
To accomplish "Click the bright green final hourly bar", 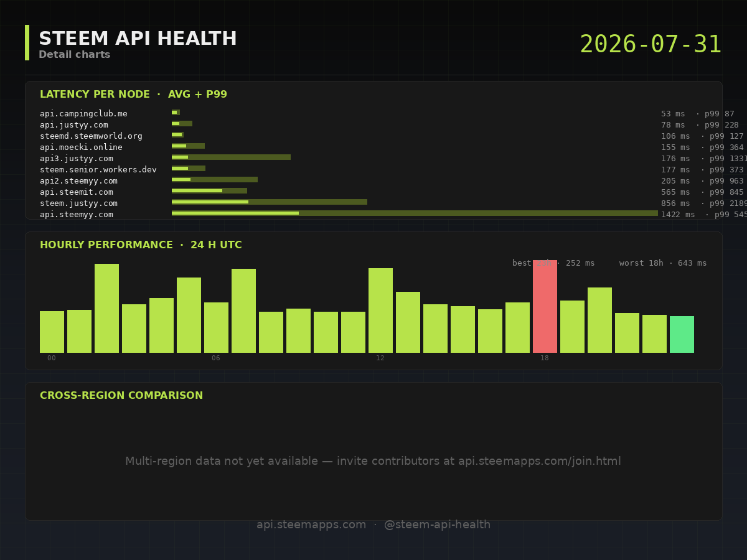I will point(682,334).
